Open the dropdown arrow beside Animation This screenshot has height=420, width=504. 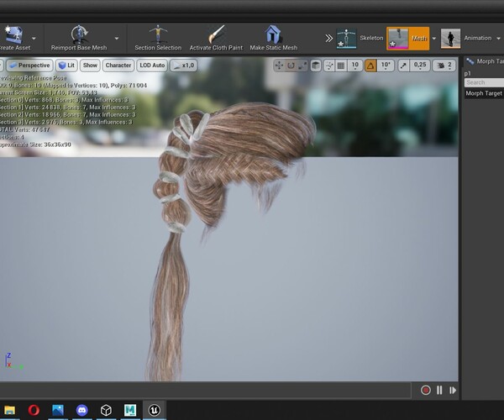[x=498, y=39]
